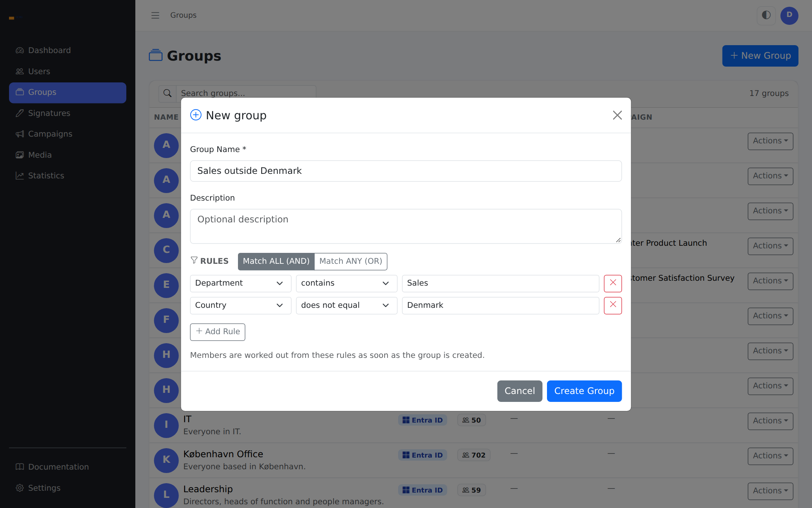
Task: Click the search magnifier icon
Action: coord(168,93)
